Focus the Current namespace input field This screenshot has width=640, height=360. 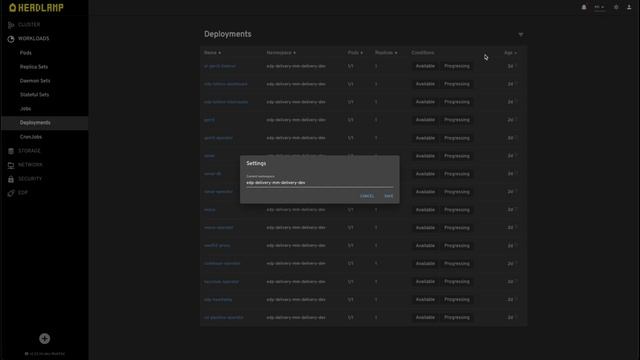tap(320, 182)
